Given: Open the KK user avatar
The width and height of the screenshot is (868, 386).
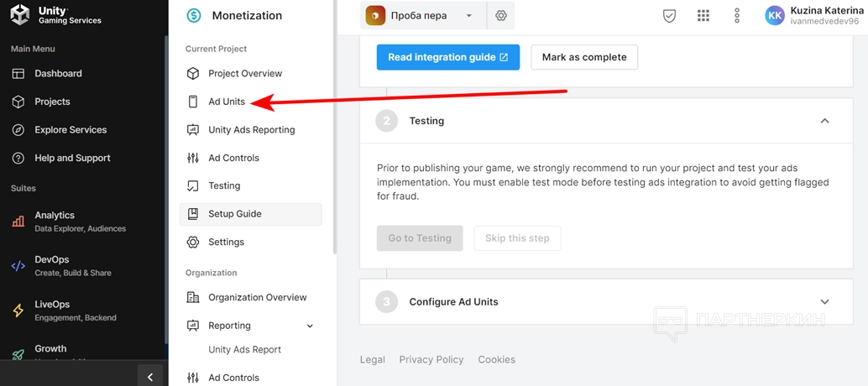Looking at the screenshot, I should pyautogui.click(x=775, y=16).
